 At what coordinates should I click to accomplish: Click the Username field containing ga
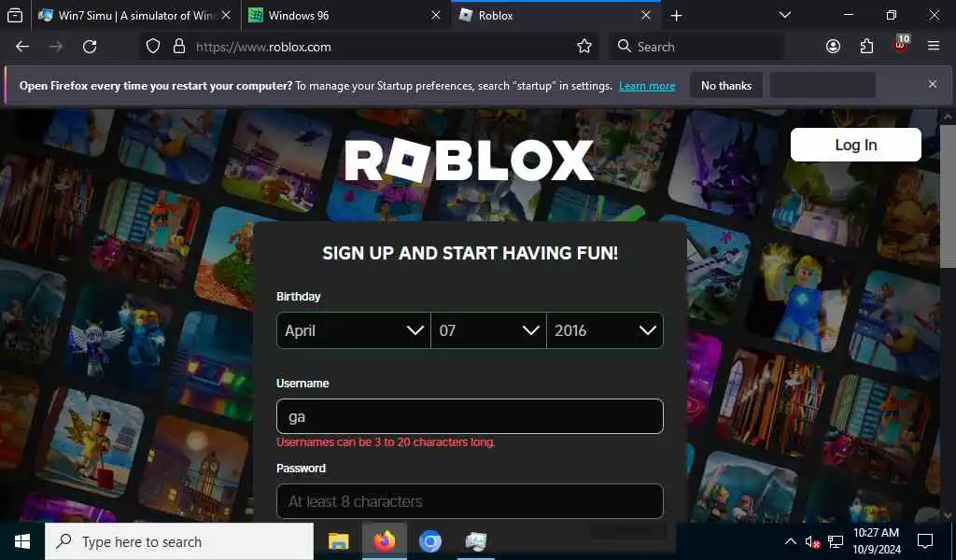pyautogui.click(x=470, y=416)
